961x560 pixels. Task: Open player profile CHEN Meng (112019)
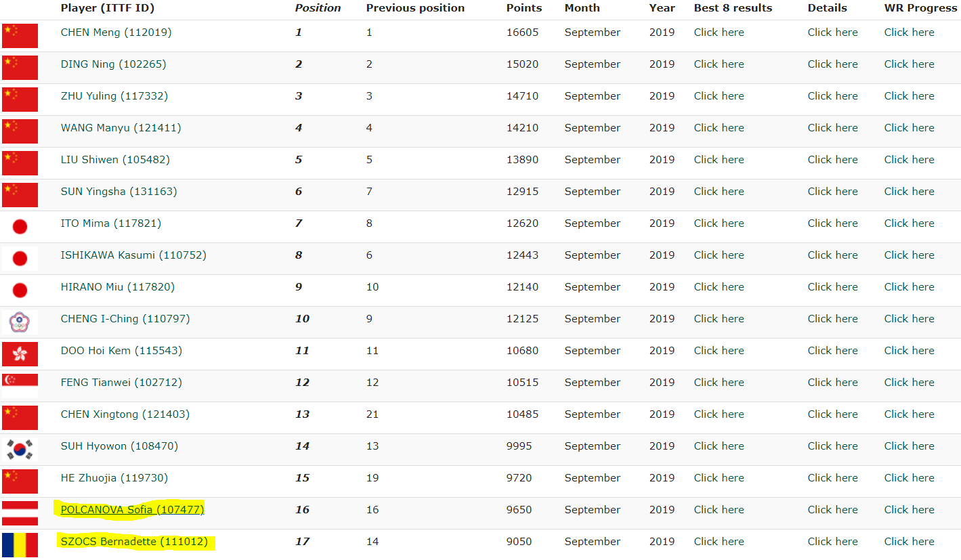tap(116, 33)
